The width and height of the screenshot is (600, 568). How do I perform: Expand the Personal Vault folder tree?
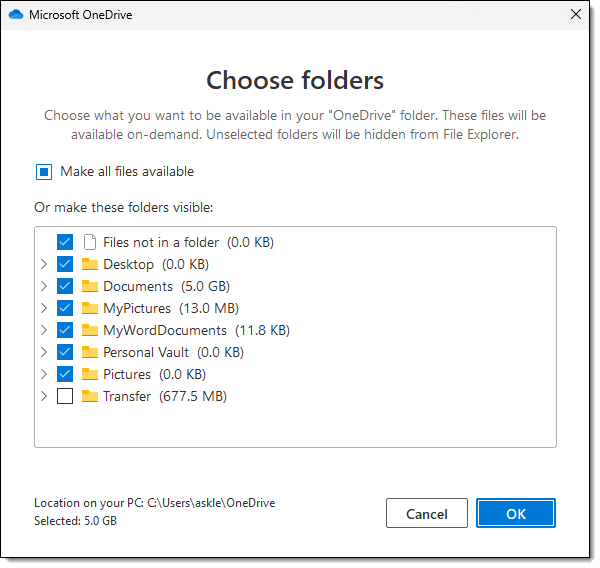(44, 352)
